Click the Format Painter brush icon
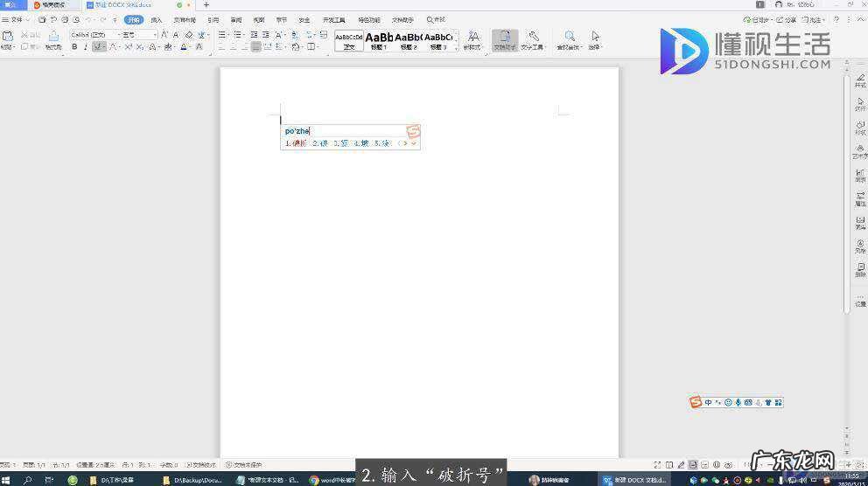The image size is (868, 486). pos(53,36)
